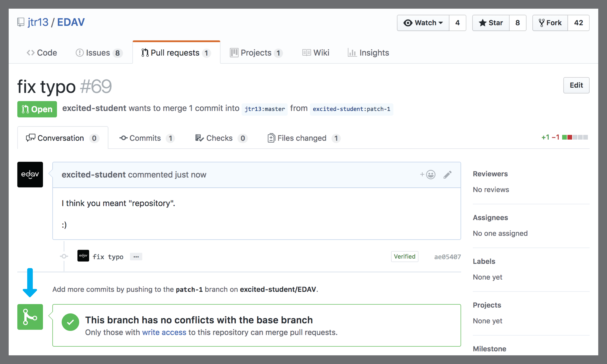607x364 pixels.
Task: Click the Assignees sidebar heading
Action: [x=491, y=218]
